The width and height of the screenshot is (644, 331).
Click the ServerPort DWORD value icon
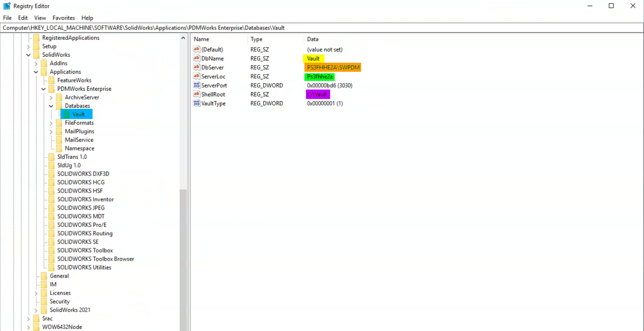click(196, 85)
